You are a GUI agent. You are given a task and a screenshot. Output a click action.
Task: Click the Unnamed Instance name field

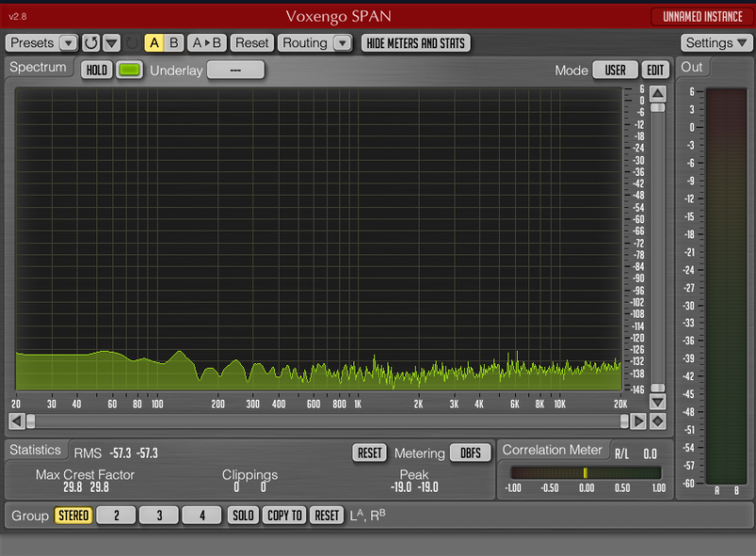click(702, 17)
